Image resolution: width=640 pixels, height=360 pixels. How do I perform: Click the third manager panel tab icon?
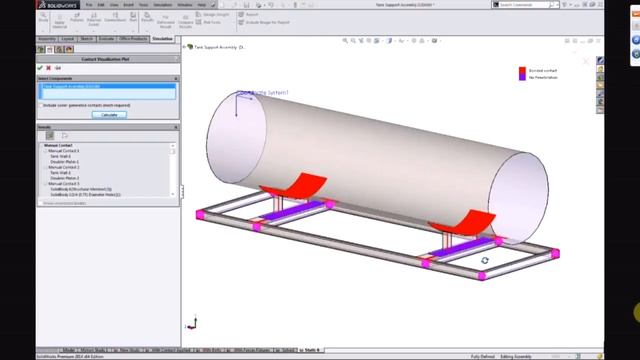point(60,49)
